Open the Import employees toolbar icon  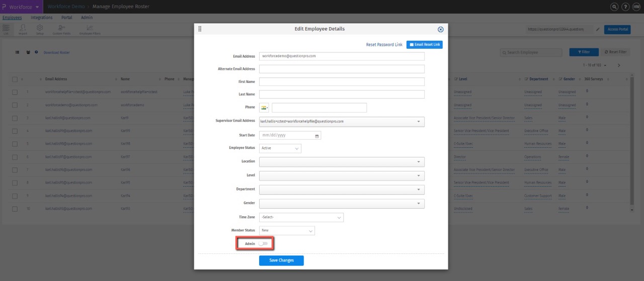[23, 30]
